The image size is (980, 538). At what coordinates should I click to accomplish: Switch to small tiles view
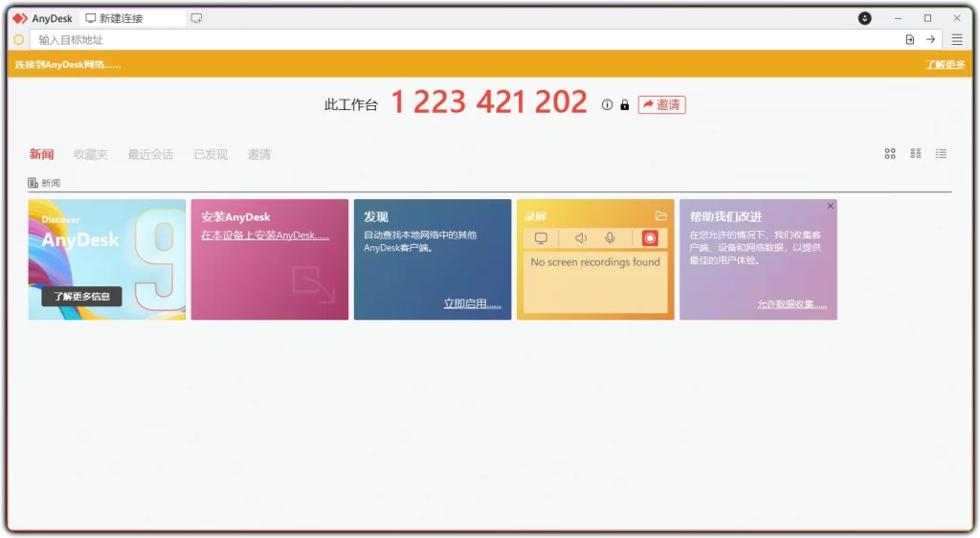(916, 154)
